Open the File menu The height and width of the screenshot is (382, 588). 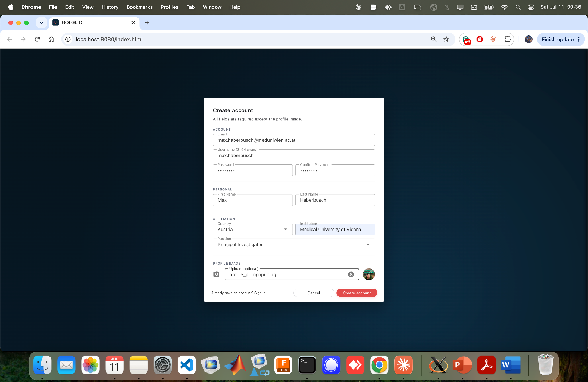tap(53, 7)
